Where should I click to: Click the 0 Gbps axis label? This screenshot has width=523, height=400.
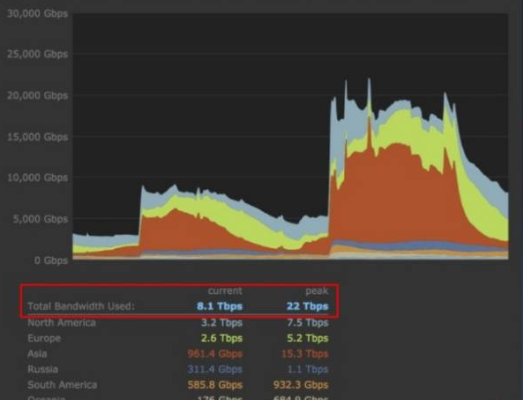point(51,260)
